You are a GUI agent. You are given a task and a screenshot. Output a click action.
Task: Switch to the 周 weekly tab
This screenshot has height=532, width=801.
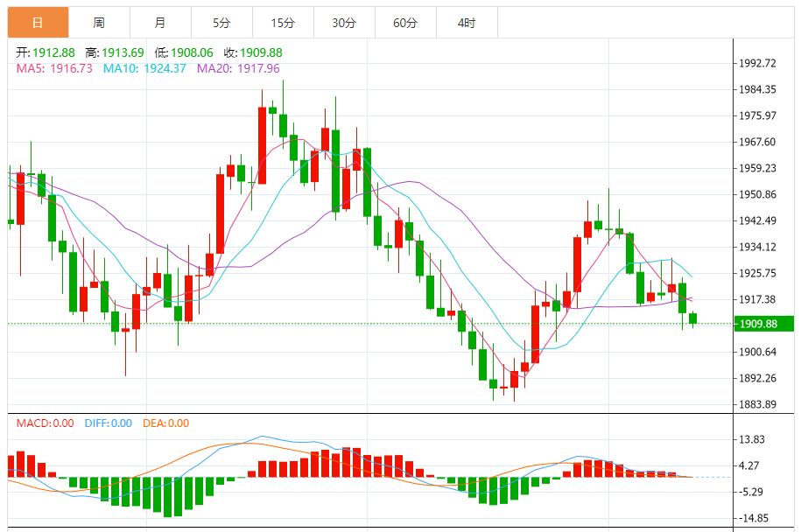99,23
